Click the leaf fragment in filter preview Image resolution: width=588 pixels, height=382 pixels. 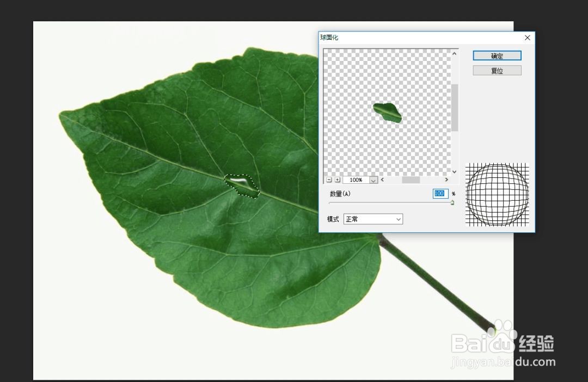(x=388, y=113)
